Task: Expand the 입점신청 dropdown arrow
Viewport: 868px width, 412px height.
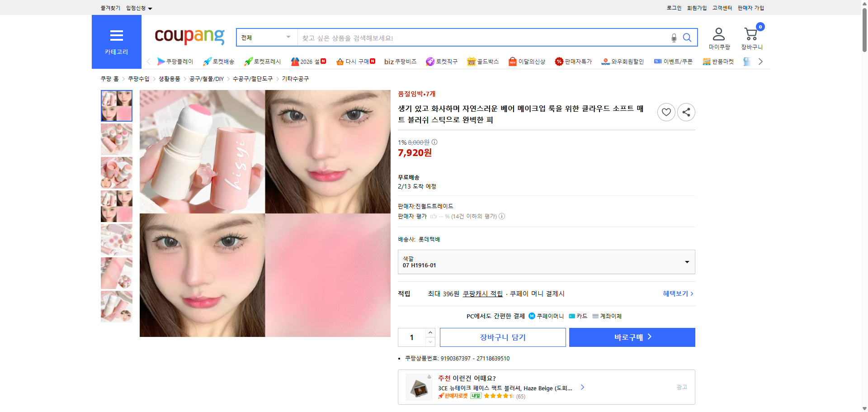Action: pos(151,8)
